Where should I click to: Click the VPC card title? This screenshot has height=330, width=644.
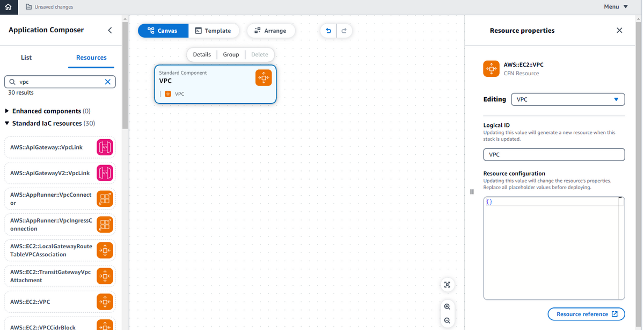pos(165,81)
